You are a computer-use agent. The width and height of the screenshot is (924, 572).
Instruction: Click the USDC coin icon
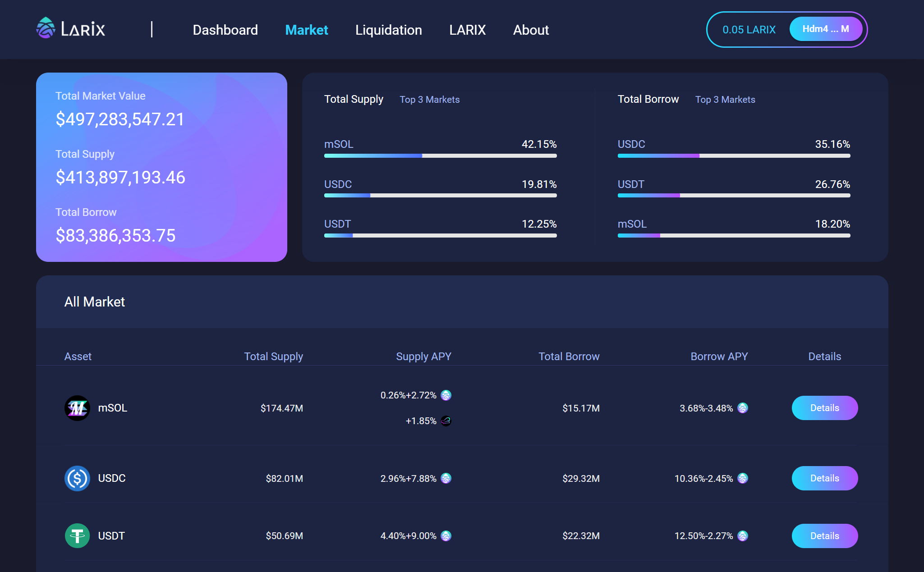pos(77,478)
